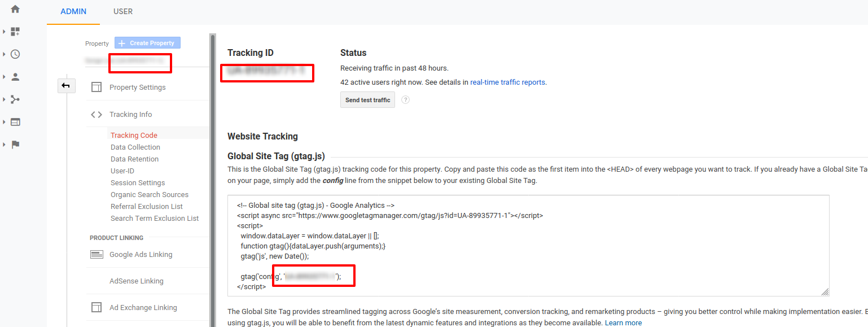Open the Realtime clock icon
This screenshot has height=327, width=868.
click(x=15, y=54)
